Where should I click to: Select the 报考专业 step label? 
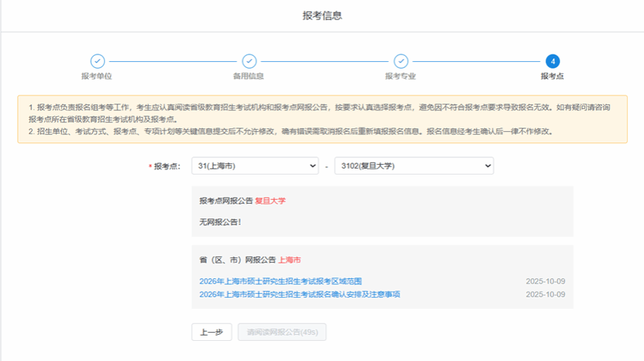400,76
